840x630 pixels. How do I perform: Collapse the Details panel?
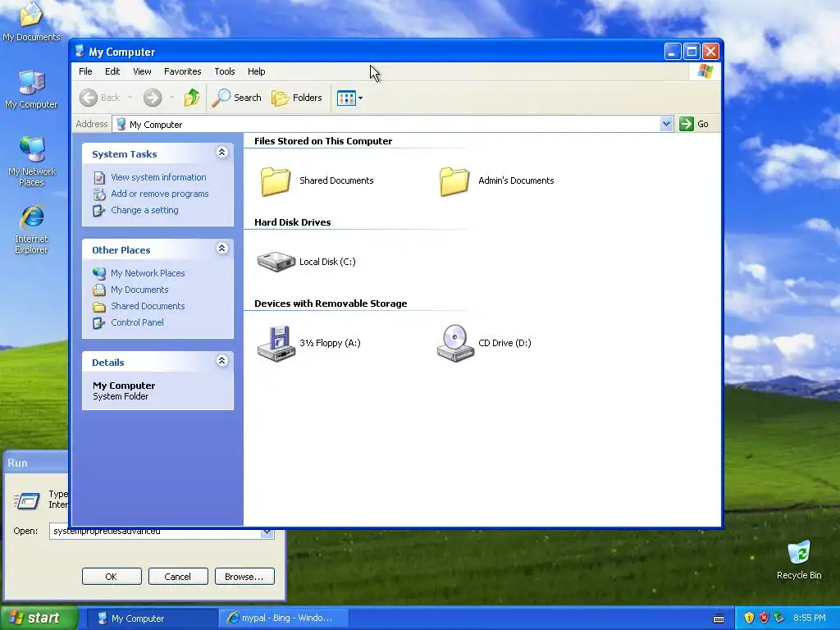click(x=221, y=361)
